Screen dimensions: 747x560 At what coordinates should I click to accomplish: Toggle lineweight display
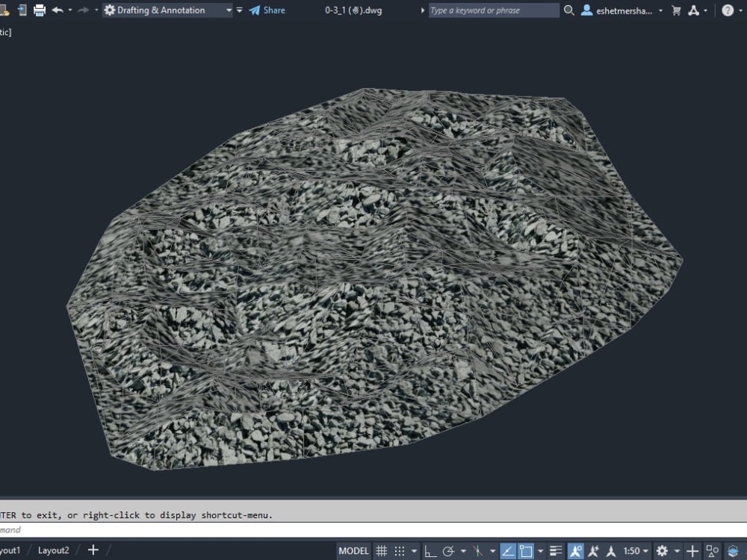556,551
